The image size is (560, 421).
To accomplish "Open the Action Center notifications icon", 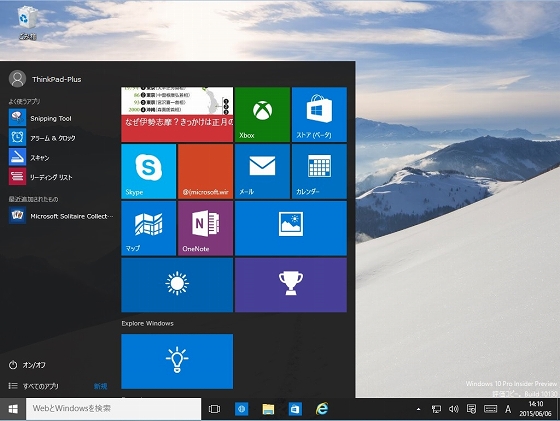I will (471, 409).
